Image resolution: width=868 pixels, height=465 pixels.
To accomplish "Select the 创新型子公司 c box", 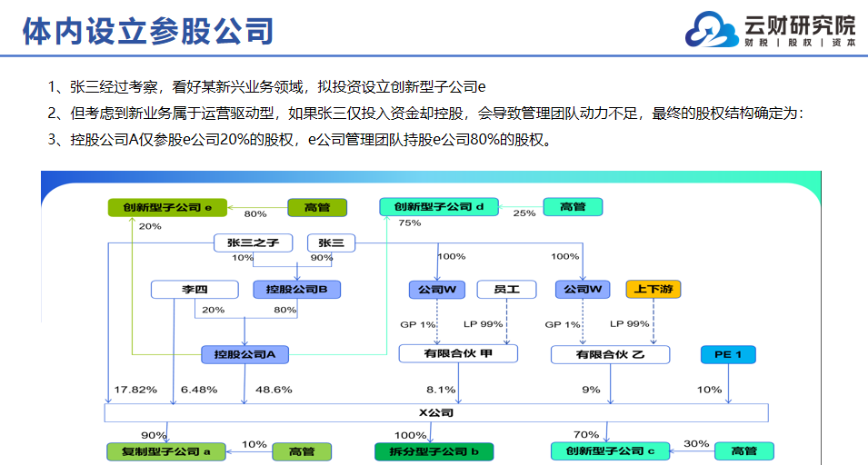I will tap(610, 451).
